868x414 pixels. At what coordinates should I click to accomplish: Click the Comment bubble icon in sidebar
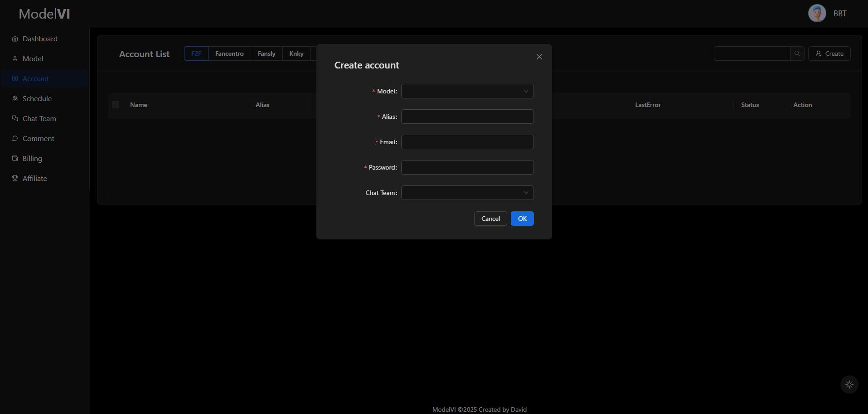coord(15,138)
